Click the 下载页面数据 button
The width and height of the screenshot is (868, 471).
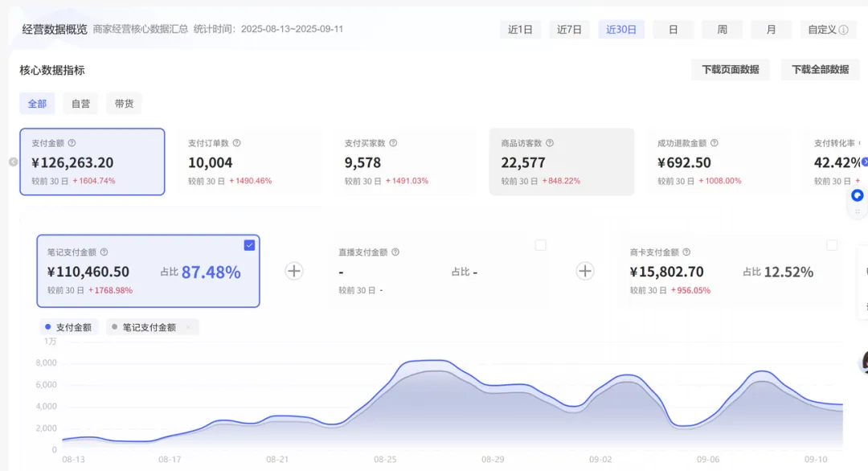pos(730,70)
